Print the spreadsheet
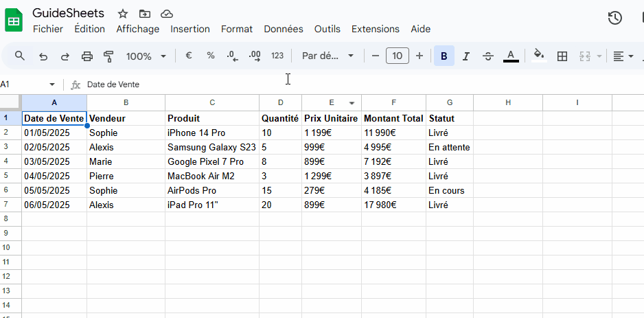This screenshot has height=318, width=644. [87, 56]
